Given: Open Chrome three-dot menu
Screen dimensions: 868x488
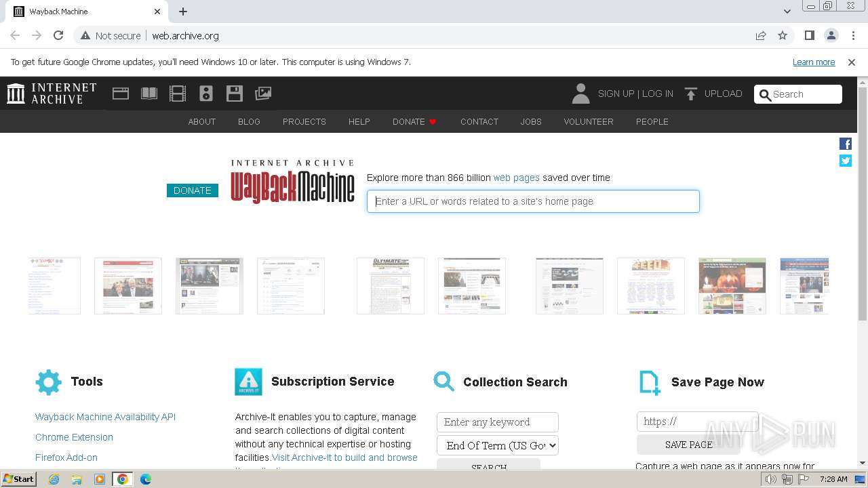Looking at the screenshot, I should (x=853, y=35).
